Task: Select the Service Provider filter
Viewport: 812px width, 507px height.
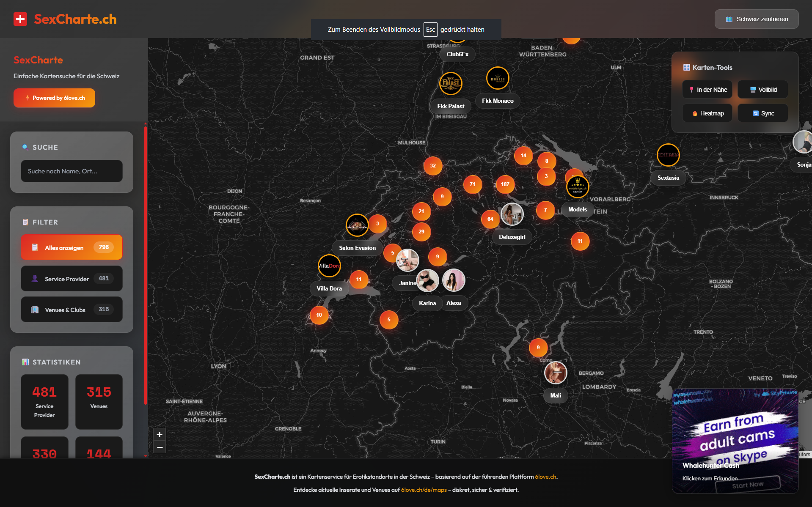Action: tap(72, 279)
